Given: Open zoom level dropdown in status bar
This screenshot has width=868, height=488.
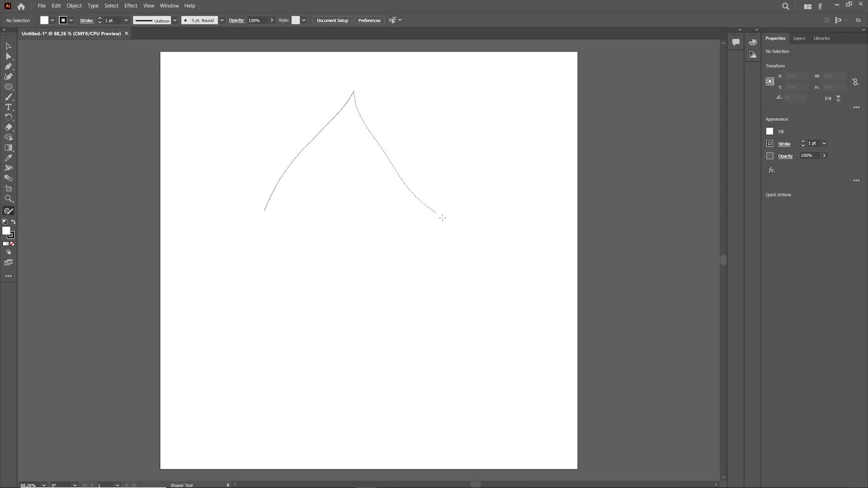Looking at the screenshot, I should [x=44, y=485].
